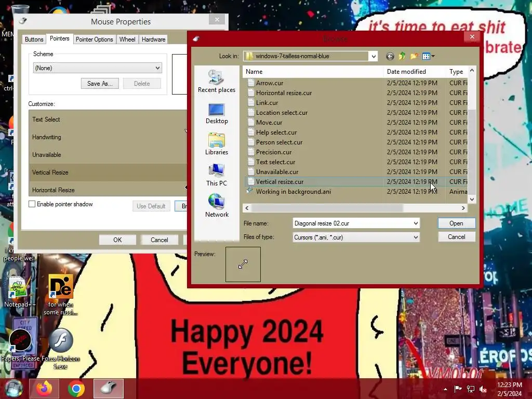Image resolution: width=532 pixels, height=399 pixels.
Task: Open Notepad++ desktop shortcut
Action: [19, 292]
